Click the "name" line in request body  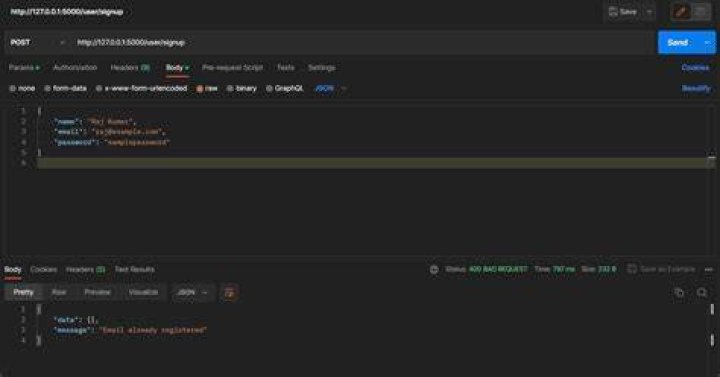click(95, 122)
